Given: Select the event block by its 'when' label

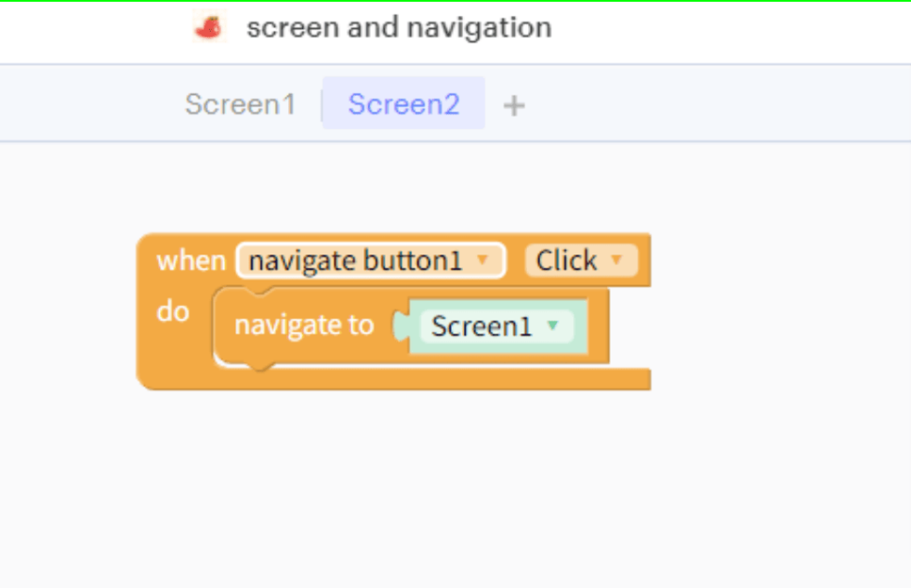Looking at the screenshot, I should [191, 261].
